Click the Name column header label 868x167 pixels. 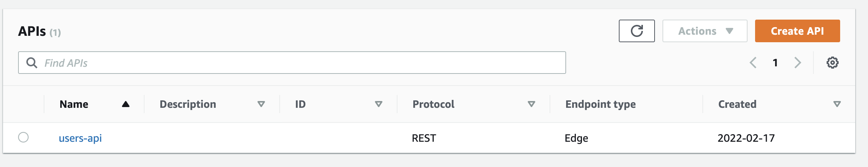(74, 104)
